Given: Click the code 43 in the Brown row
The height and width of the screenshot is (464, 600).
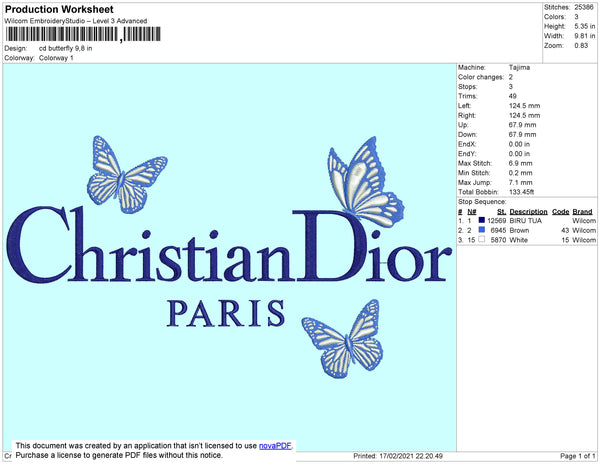Looking at the screenshot, I should (565, 230).
